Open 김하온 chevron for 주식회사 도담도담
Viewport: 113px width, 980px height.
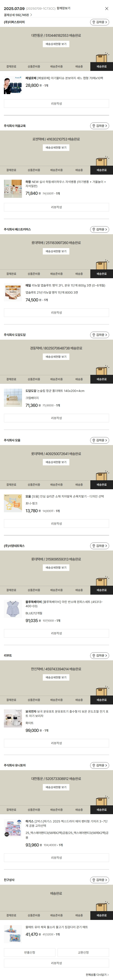click(107, 335)
